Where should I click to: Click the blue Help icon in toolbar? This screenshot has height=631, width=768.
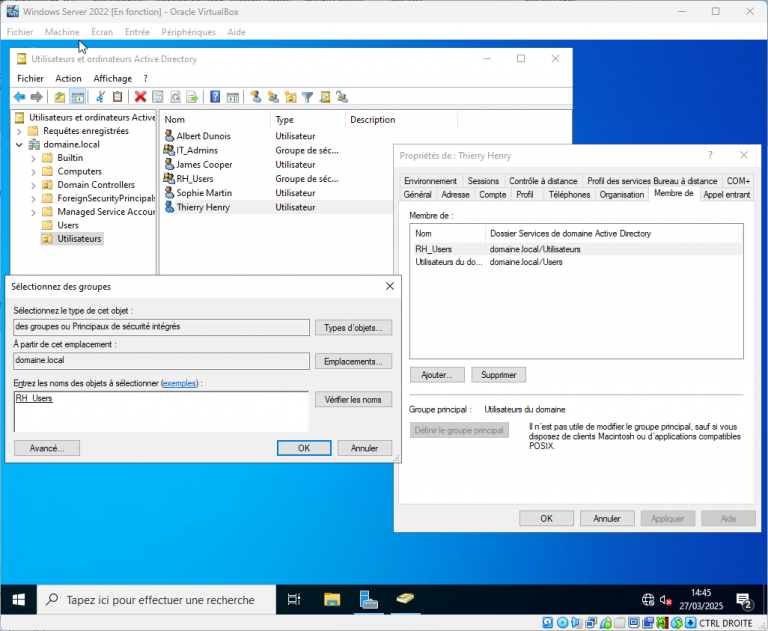tap(215, 97)
